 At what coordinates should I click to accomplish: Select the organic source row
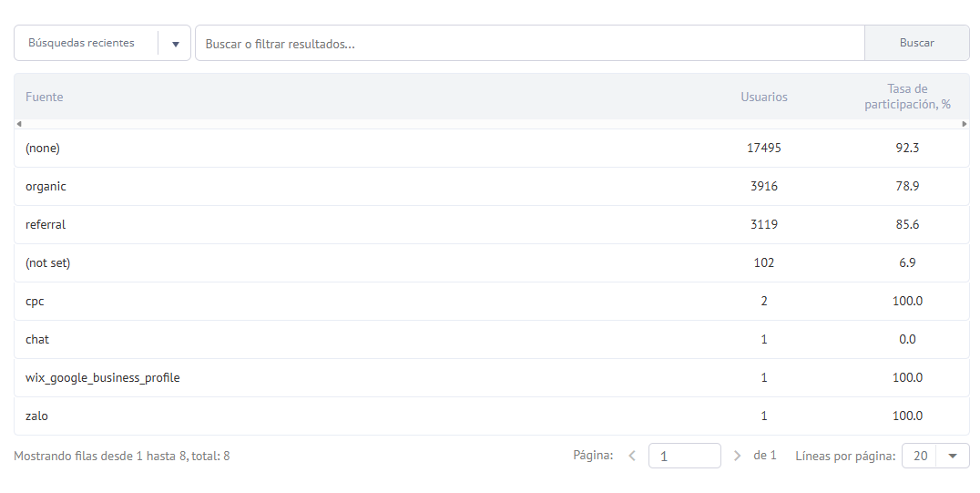[492, 187]
